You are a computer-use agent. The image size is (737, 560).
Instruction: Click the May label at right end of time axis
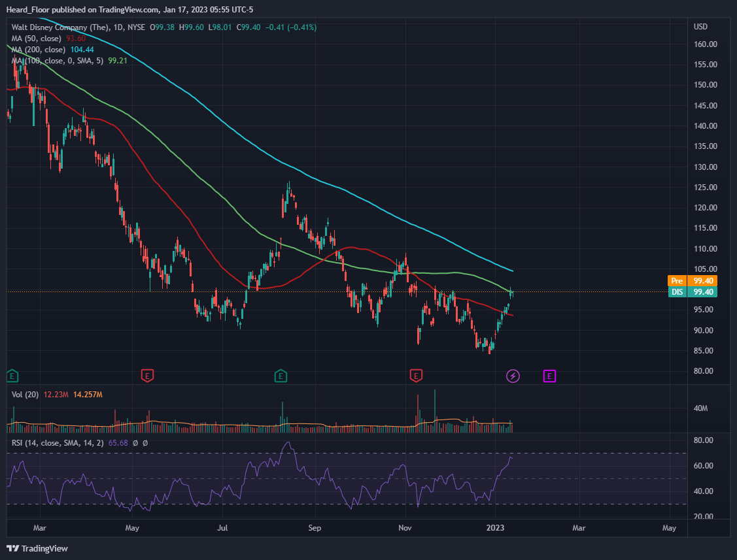[x=670, y=528]
